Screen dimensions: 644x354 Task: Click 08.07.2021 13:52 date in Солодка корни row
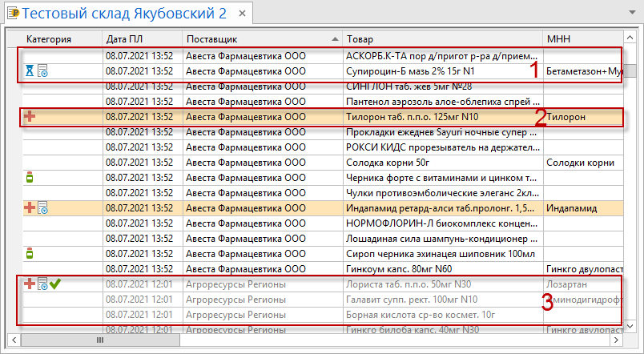(139, 163)
